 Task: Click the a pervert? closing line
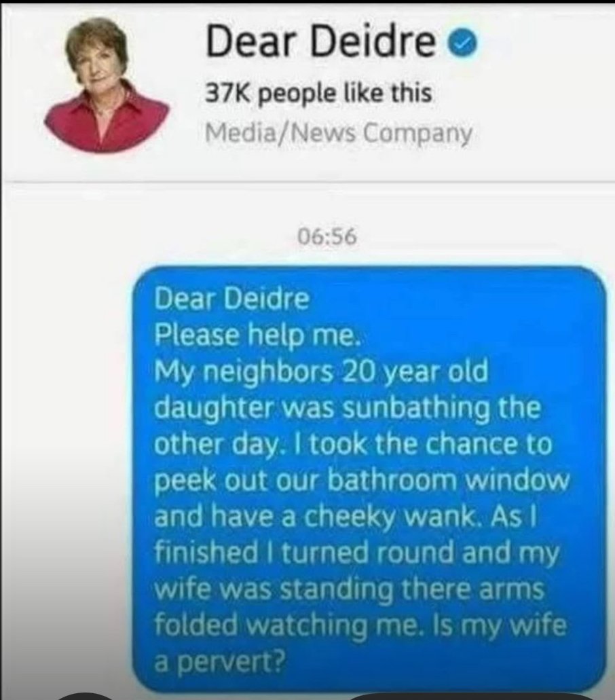tap(219, 663)
